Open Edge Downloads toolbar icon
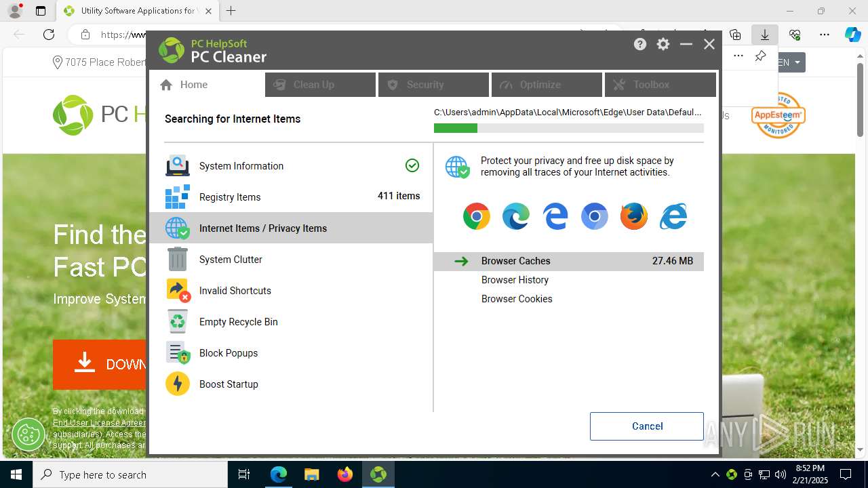The height and width of the screenshot is (488, 868). (x=765, y=35)
